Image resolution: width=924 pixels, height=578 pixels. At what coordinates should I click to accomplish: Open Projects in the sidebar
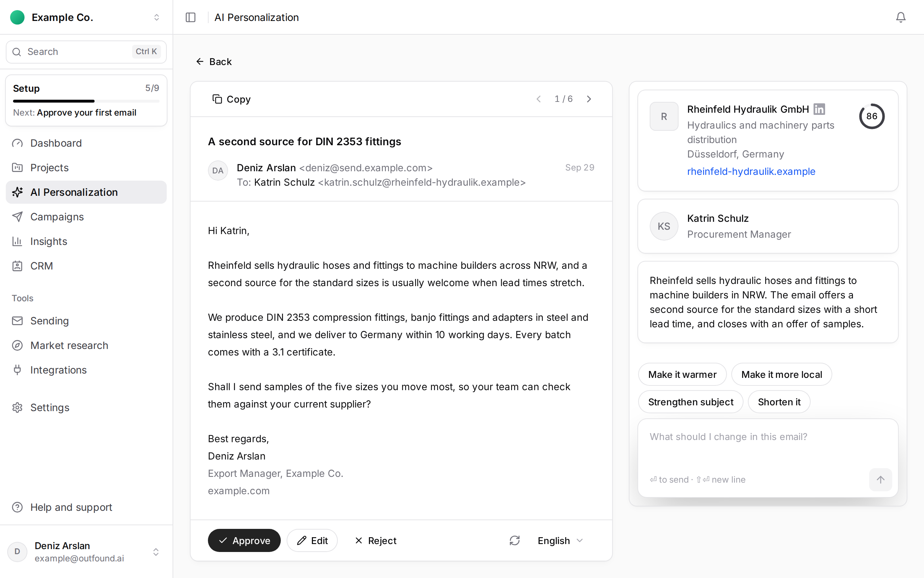[x=86, y=167]
